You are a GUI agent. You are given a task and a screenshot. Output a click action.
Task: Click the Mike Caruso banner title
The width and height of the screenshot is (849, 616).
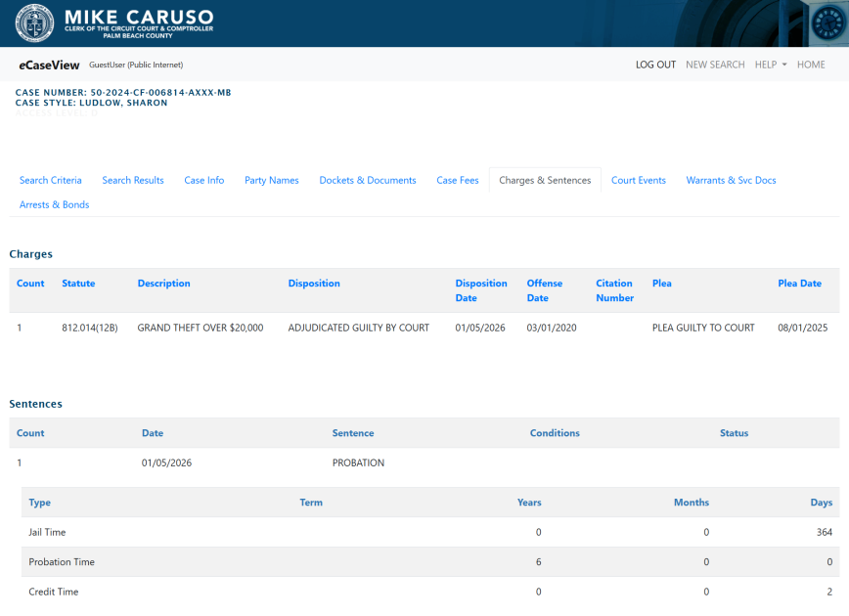(x=138, y=18)
